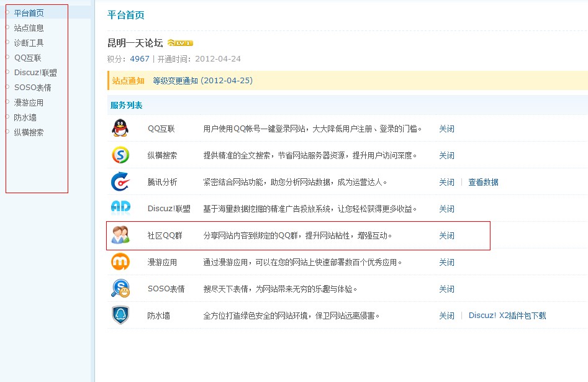Click the orange 漫游应用 icon
The width and height of the screenshot is (588, 382).
click(120, 261)
